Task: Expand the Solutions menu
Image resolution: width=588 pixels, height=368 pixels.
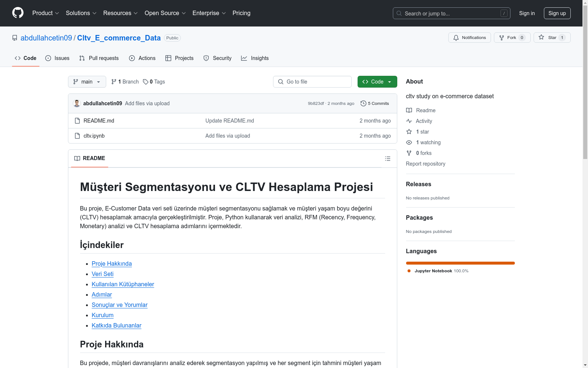Action: [81, 13]
